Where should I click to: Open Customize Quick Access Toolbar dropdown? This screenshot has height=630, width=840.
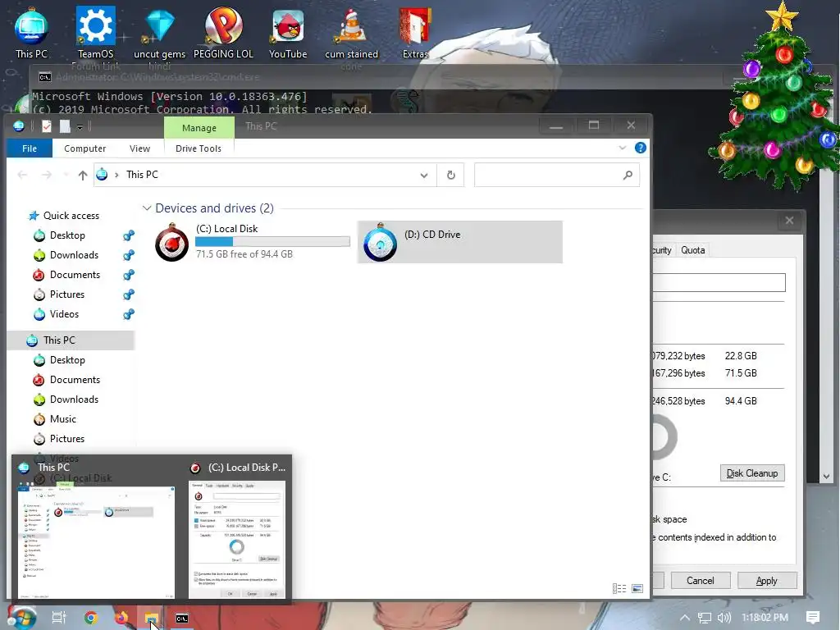click(x=80, y=127)
